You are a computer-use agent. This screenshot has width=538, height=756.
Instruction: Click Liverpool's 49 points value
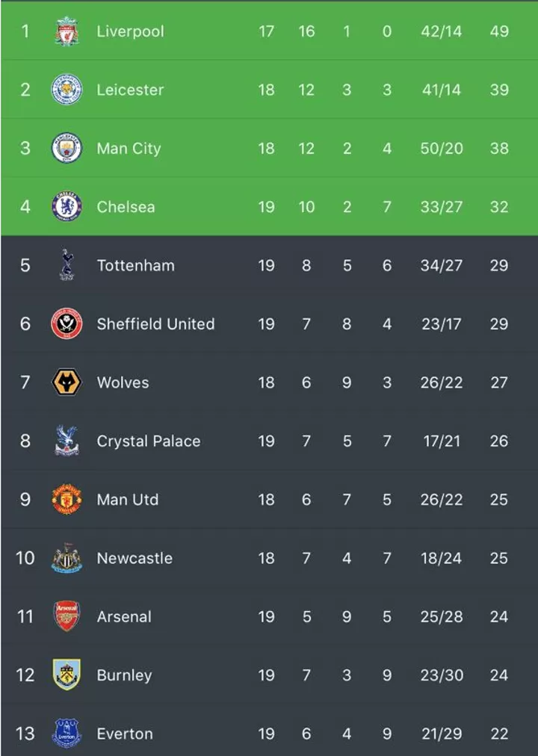click(499, 31)
